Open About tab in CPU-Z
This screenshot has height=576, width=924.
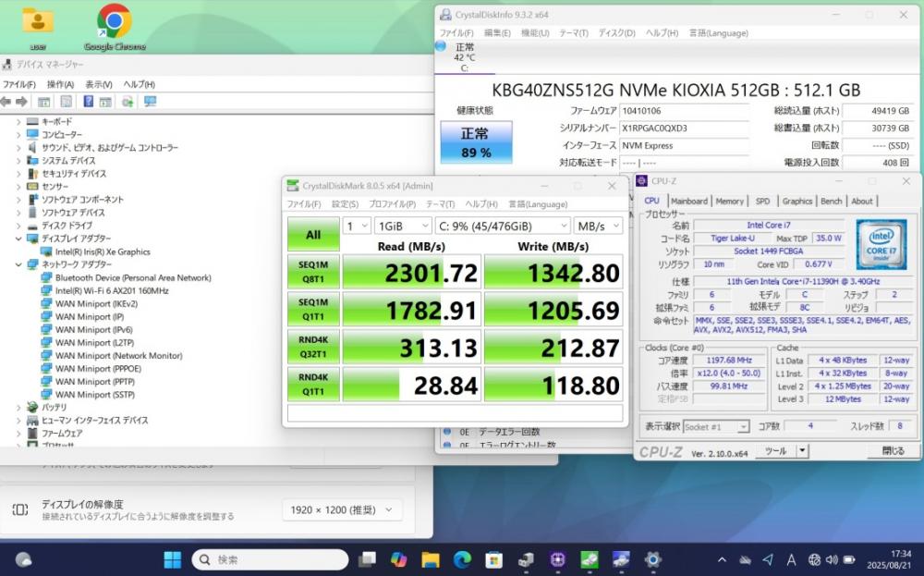861,201
